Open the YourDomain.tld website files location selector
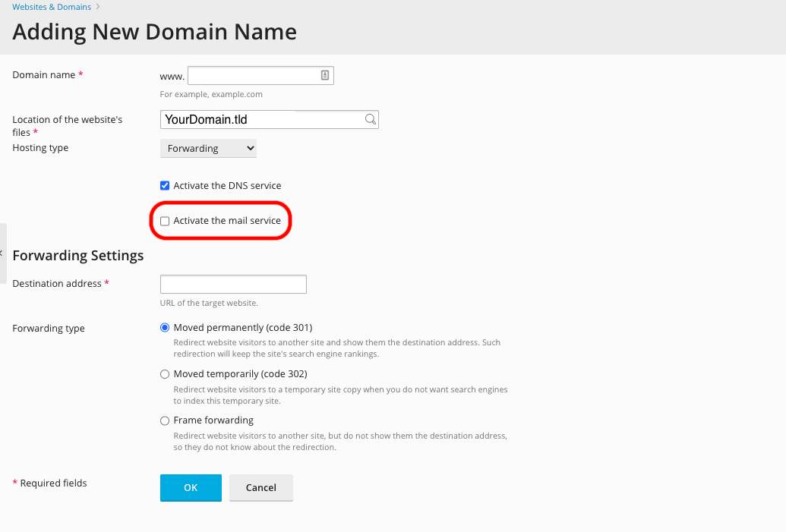The height and width of the screenshot is (532, 786). point(262,119)
